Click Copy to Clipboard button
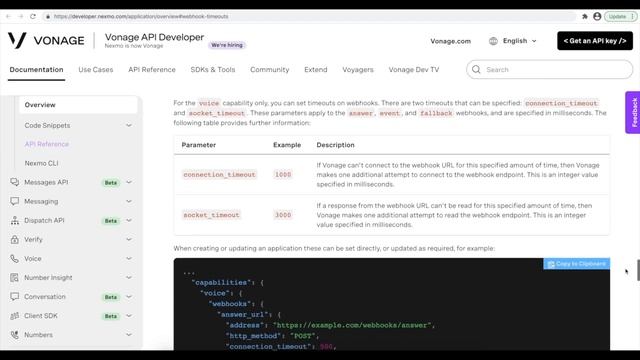Screen dimensions: 640x360 [576, 264]
